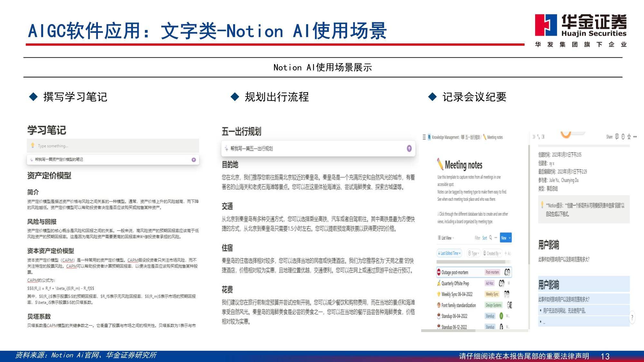Click the avatars on Outage post-mortem row
644x362 pixels.
[x=507, y=272]
